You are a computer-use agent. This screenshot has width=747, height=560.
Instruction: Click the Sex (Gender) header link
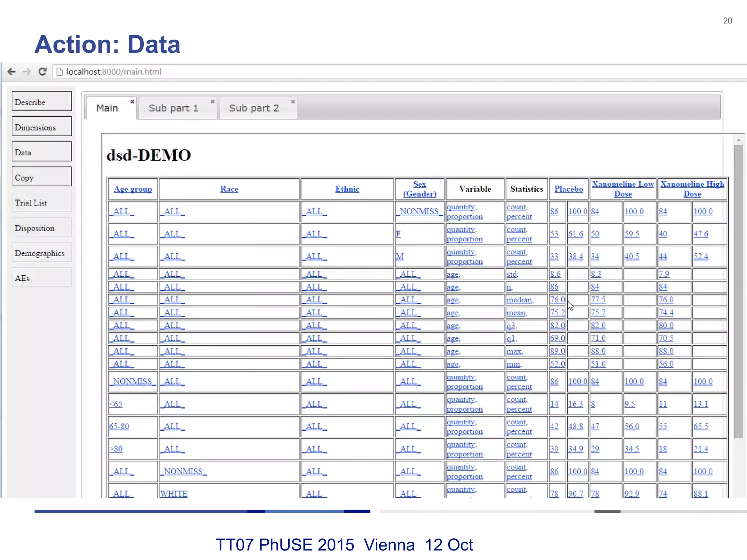pyautogui.click(x=419, y=189)
